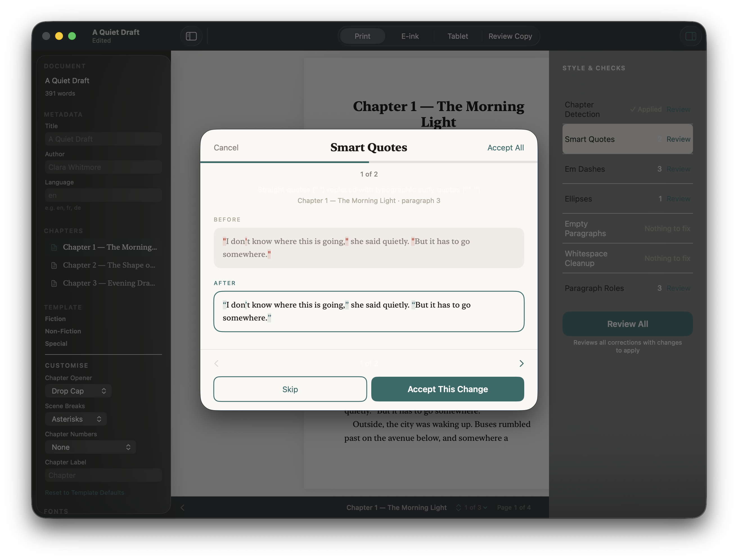Open the Chapter Numbers None dropdown
Viewport: 738px width, 560px height.
(90, 447)
